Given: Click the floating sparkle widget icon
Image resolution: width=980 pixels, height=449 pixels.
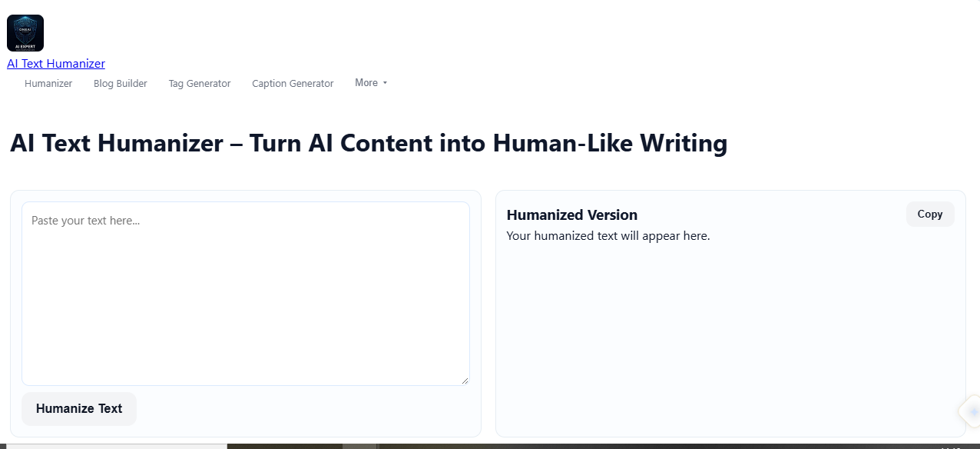Looking at the screenshot, I should click(x=971, y=412).
